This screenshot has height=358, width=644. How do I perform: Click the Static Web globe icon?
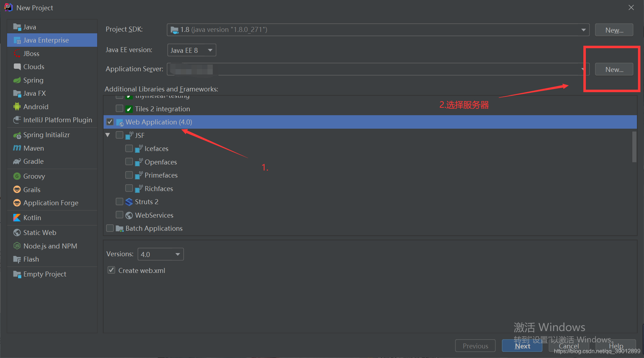tap(17, 233)
